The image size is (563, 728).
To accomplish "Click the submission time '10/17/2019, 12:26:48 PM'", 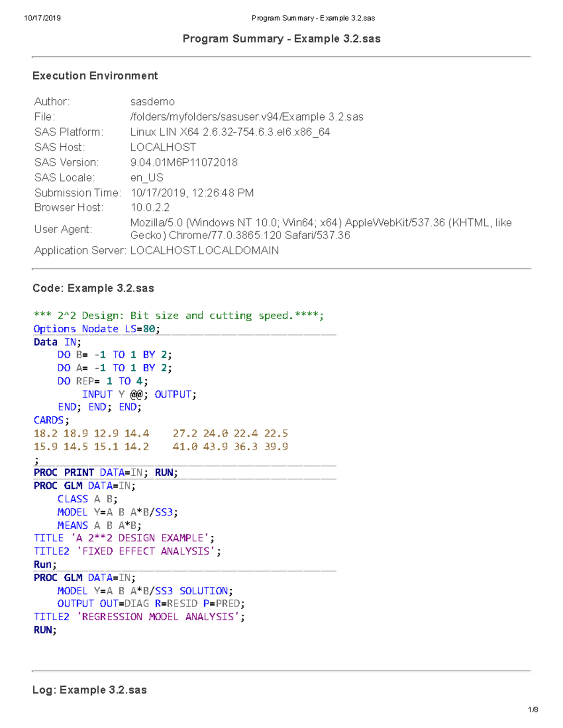I will point(192,193).
